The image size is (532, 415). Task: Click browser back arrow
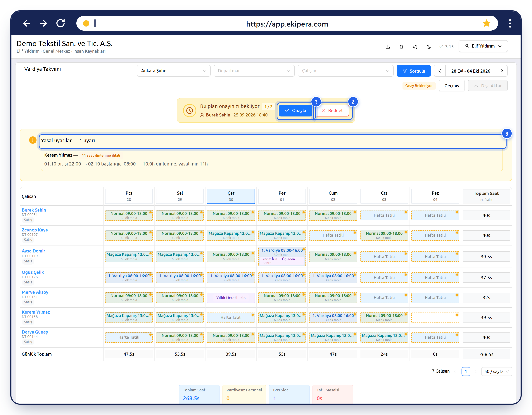pos(26,23)
